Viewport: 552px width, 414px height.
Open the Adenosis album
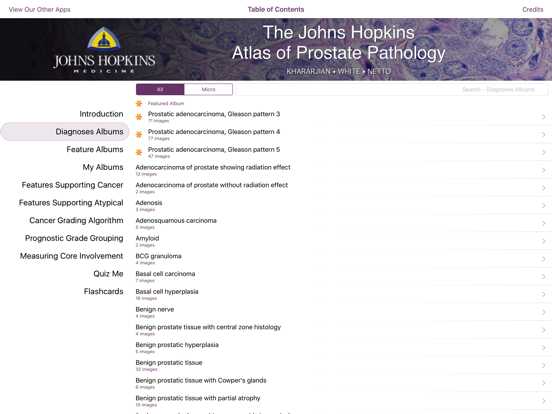(x=344, y=206)
